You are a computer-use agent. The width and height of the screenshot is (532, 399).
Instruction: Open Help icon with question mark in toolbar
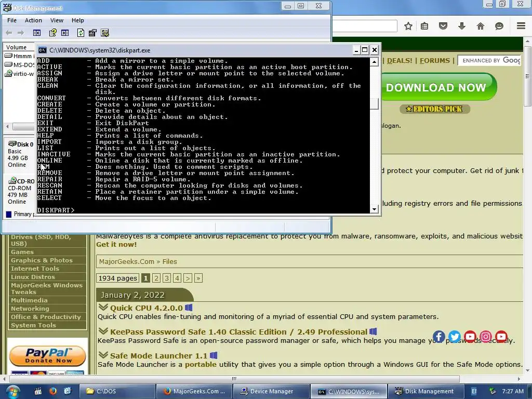click(x=52, y=33)
